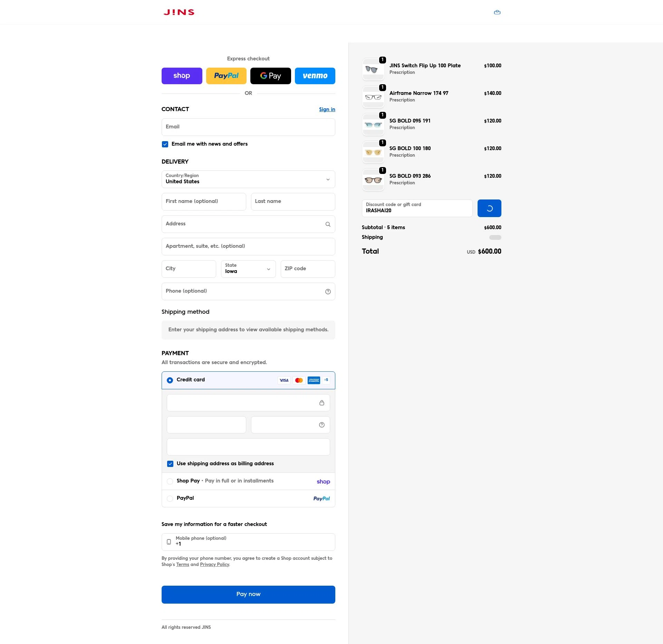Open the State dropdown showing Iowa
This screenshot has height=644, width=663.
248,269
